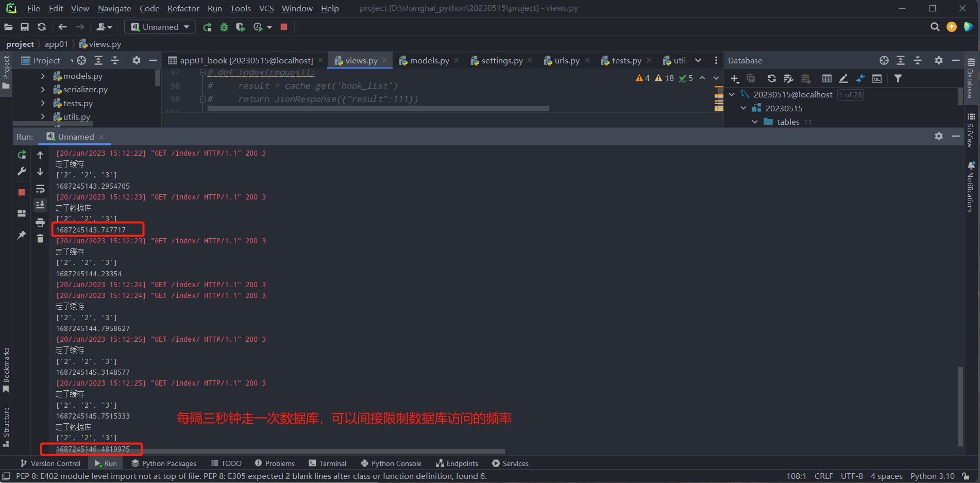
Task: Open the Terminal tool window
Action: (x=328, y=463)
